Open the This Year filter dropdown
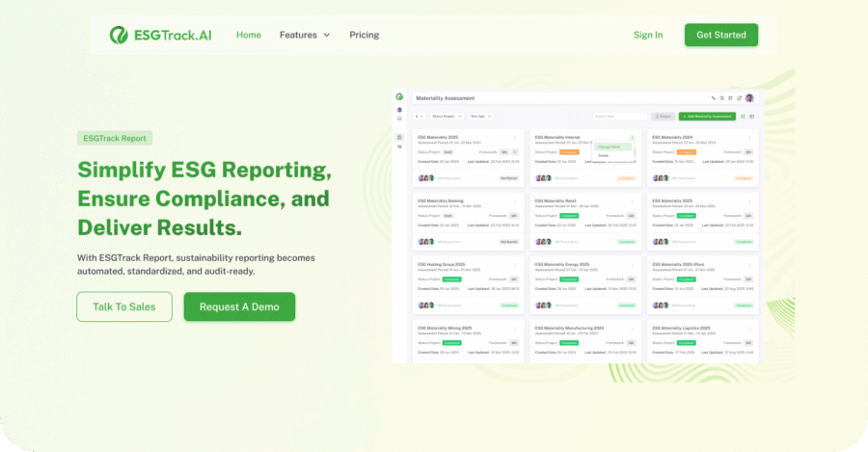Viewport: 868px width, 452px height. pos(479,116)
